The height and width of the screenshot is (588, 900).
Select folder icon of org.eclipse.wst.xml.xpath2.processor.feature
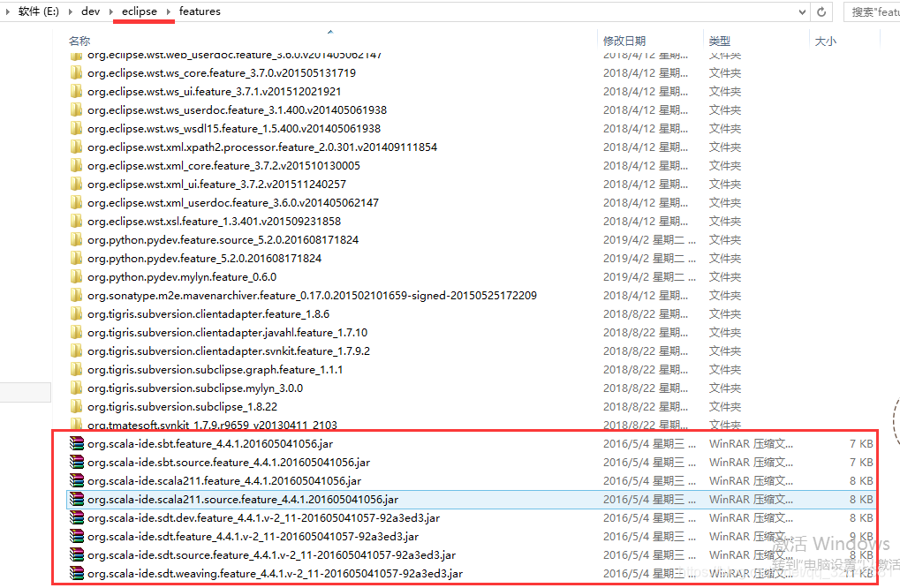click(x=76, y=147)
